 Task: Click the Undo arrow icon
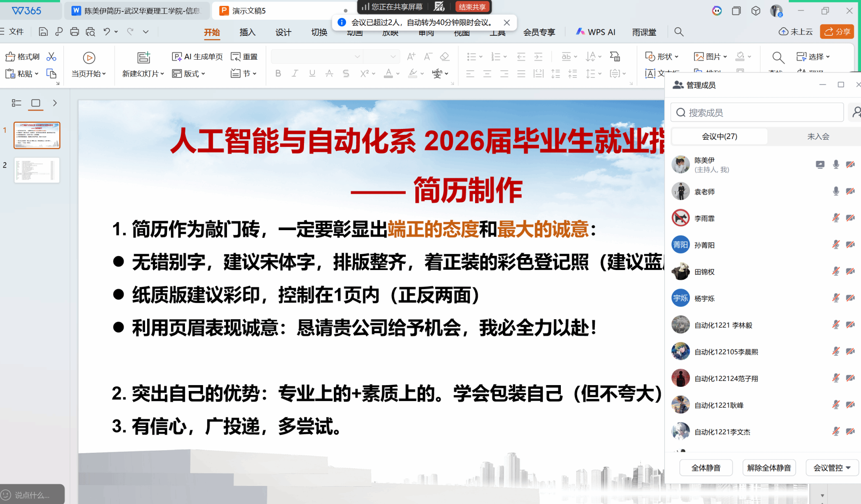[107, 31]
